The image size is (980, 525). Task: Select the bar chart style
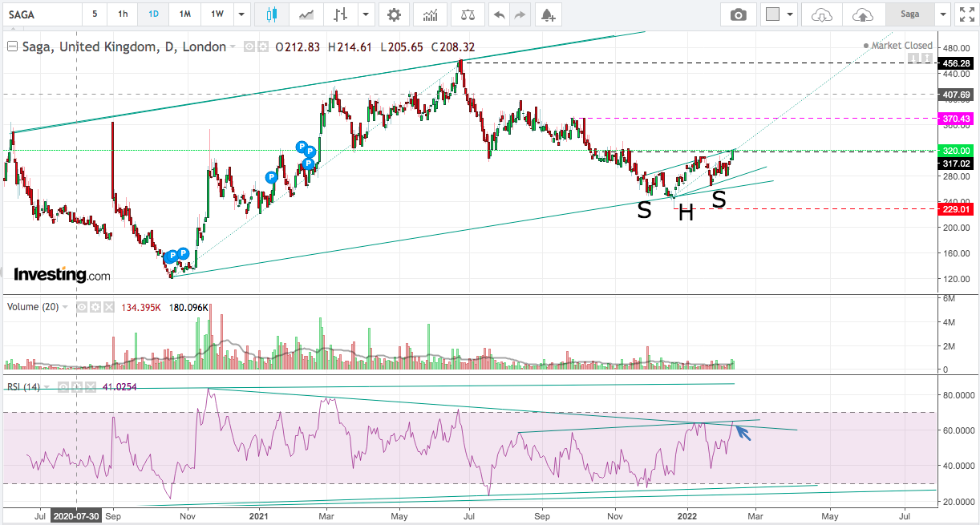pyautogui.click(x=342, y=14)
